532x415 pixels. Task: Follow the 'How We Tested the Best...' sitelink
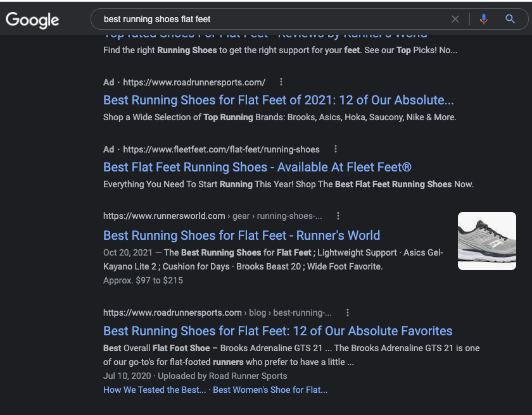[155, 390]
